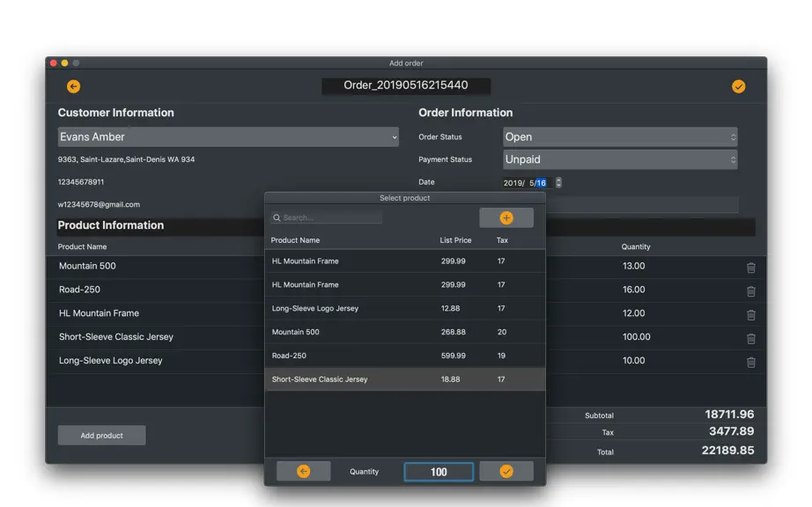Delete the Long-Sleeve Logo Jersey order line
This screenshot has height=507, width=812.
pyautogui.click(x=751, y=362)
